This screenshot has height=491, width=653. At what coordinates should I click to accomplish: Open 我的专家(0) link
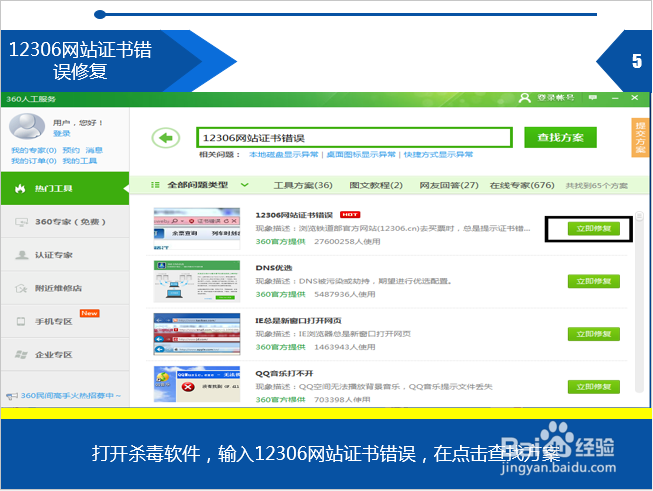[34, 150]
